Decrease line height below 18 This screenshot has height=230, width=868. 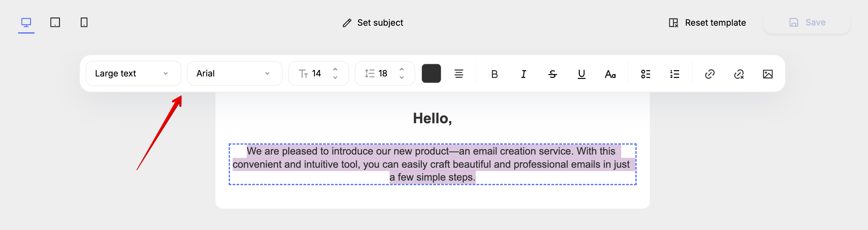(401, 78)
